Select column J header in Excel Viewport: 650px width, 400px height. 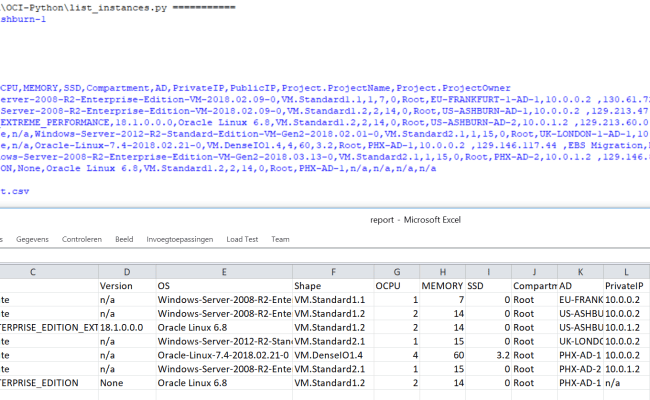click(534, 272)
